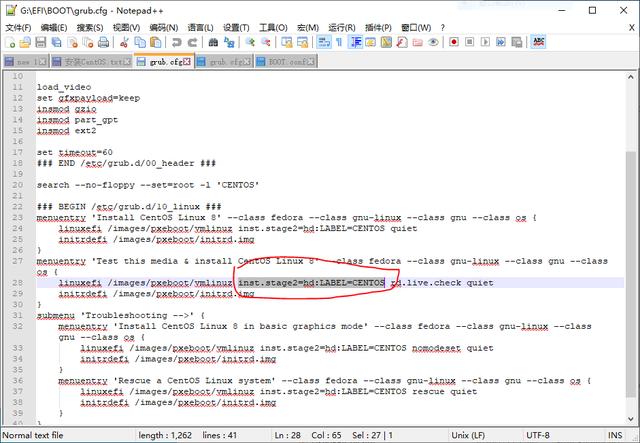Click the vertical scrollbar up arrow
The image size is (640, 443).
(630, 77)
